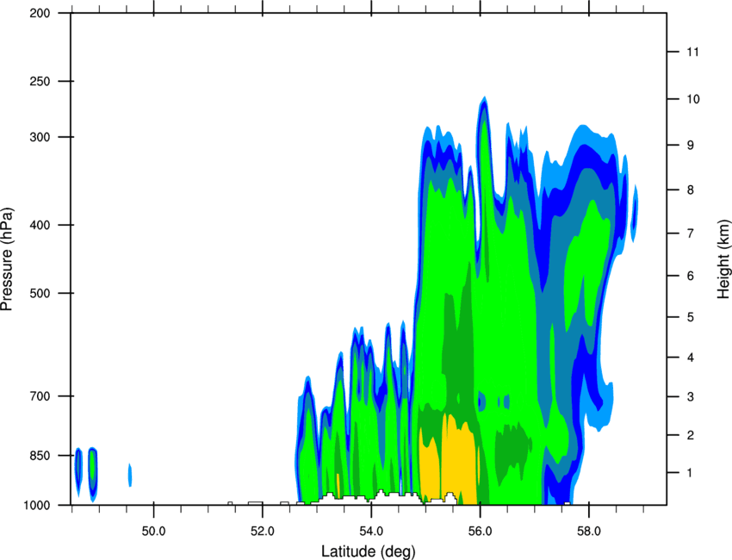Click the 10 km height tick label
Image resolution: width=732 pixels, height=560 pixels.
[x=693, y=99]
